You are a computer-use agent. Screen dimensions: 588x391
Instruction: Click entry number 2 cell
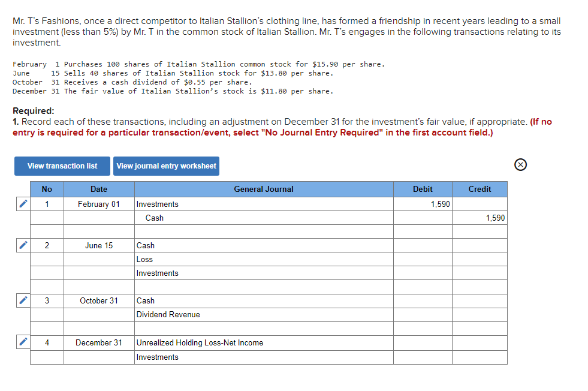coord(47,245)
